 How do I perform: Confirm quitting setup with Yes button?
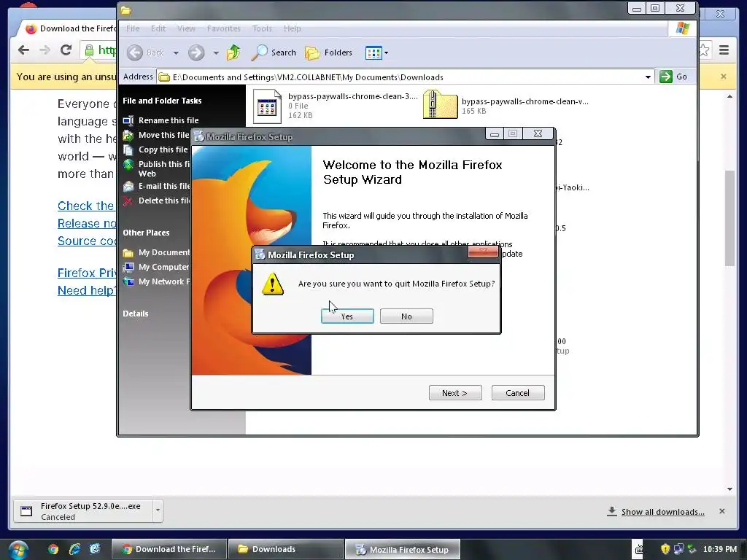[347, 316]
